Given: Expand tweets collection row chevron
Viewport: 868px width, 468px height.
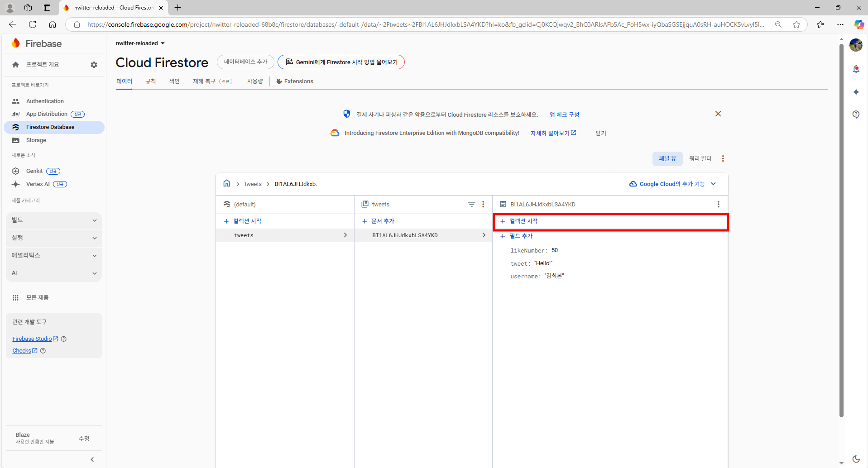Looking at the screenshot, I should (x=345, y=235).
